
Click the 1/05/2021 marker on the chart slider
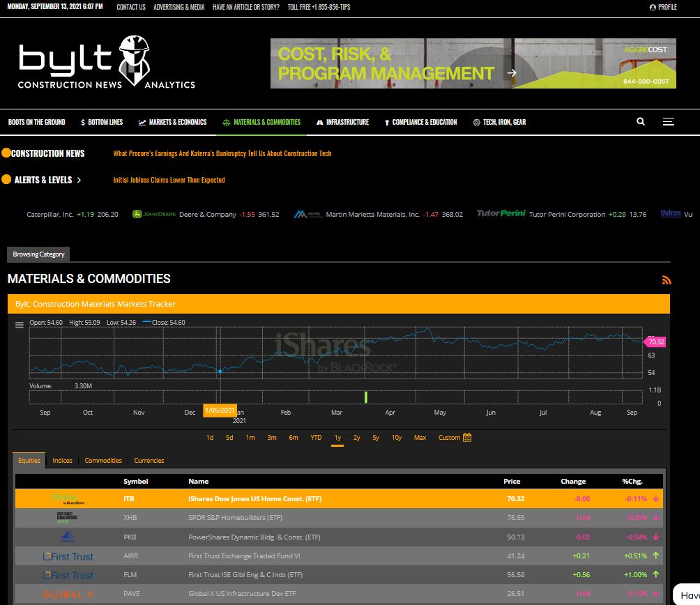(x=220, y=411)
